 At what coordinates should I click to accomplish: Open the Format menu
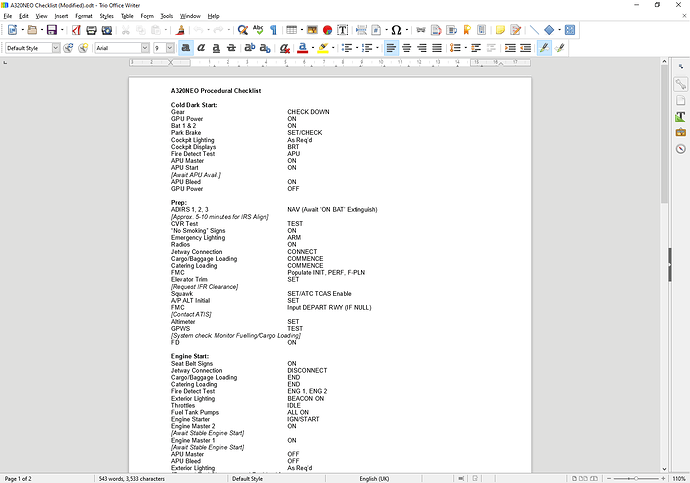(84, 16)
